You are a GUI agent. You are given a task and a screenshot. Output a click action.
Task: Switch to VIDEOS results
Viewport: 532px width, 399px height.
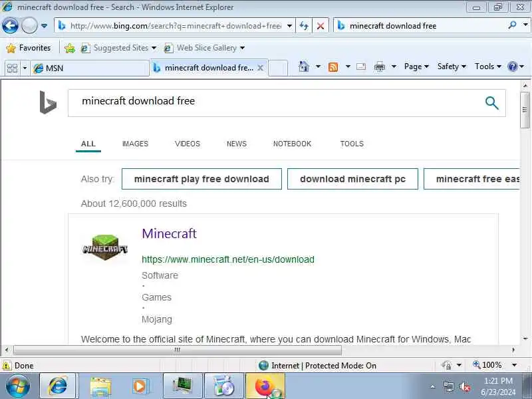[188, 144]
